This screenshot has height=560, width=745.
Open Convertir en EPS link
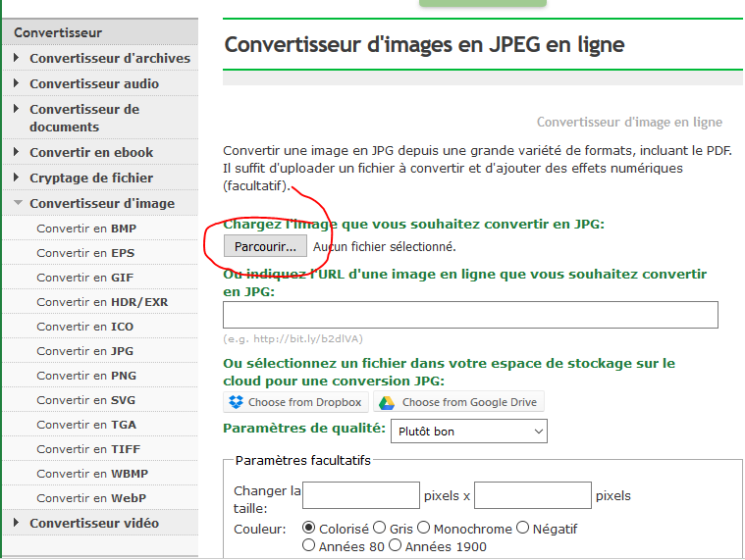(x=85, y=253)
